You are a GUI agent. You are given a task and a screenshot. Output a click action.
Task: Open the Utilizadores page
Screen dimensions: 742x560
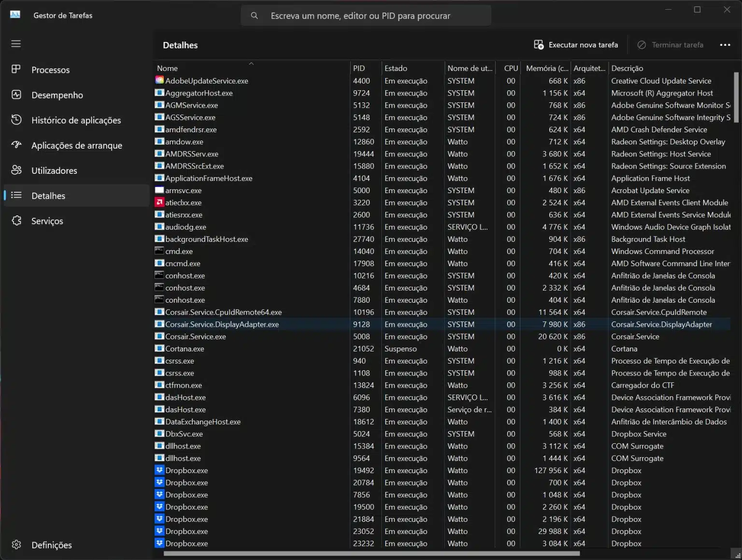[76, 170]
